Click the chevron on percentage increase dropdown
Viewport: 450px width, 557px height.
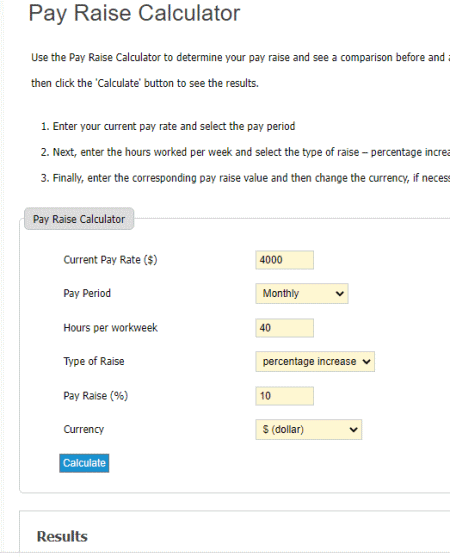tap(366, 362)
